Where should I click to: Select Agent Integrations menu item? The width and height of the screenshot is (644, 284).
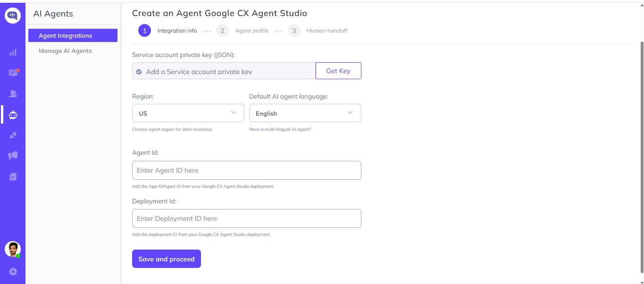point(73,35)
